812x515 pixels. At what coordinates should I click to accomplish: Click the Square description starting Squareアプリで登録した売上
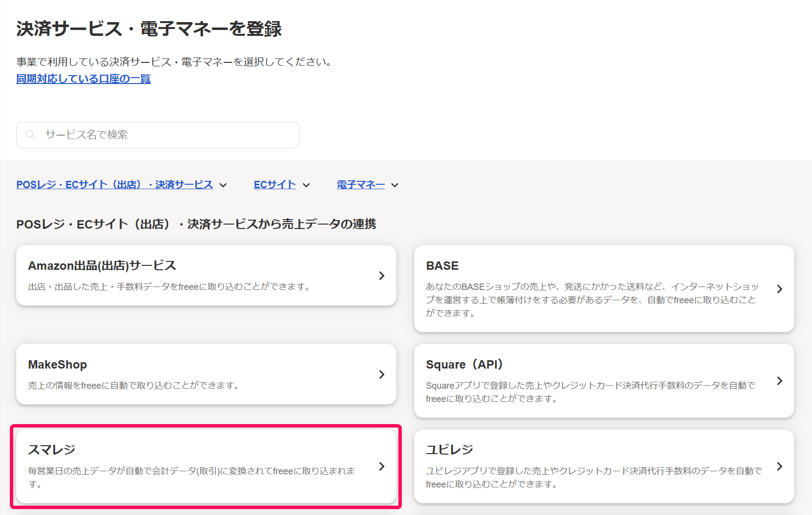(590, 392)
